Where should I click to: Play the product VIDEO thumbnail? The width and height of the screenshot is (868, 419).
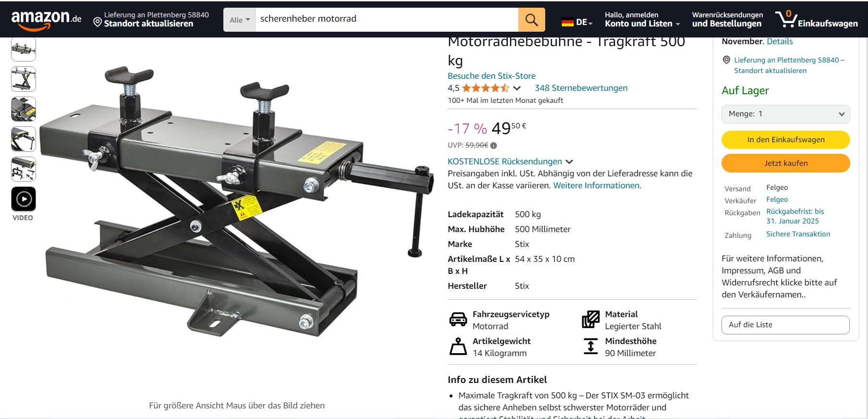pos(24,199)
